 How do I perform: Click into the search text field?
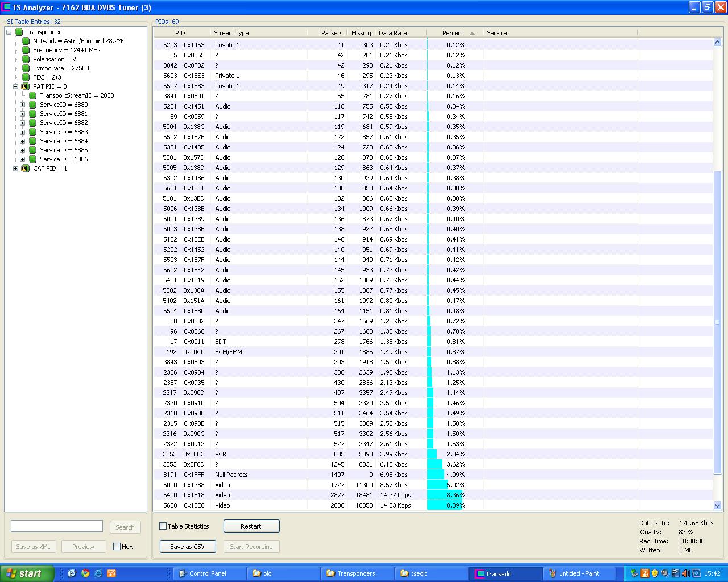57,526
